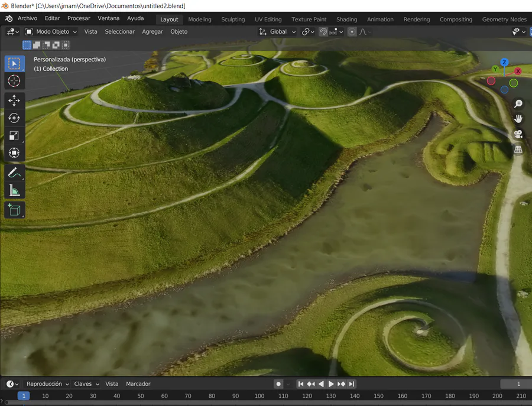Play the animation in reverse
The width and height of the screenshot is (532, 406).
coord(321,384)
